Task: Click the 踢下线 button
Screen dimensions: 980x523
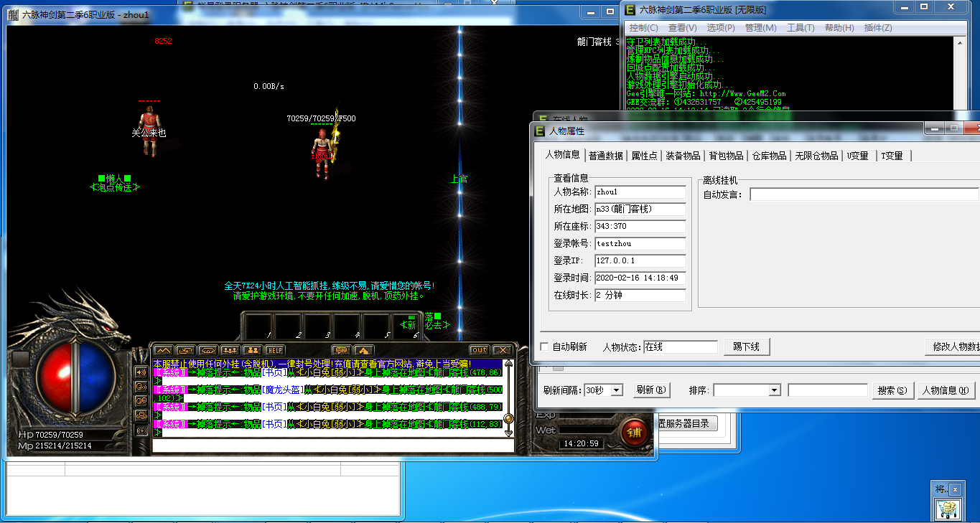Action: [746, 347]
